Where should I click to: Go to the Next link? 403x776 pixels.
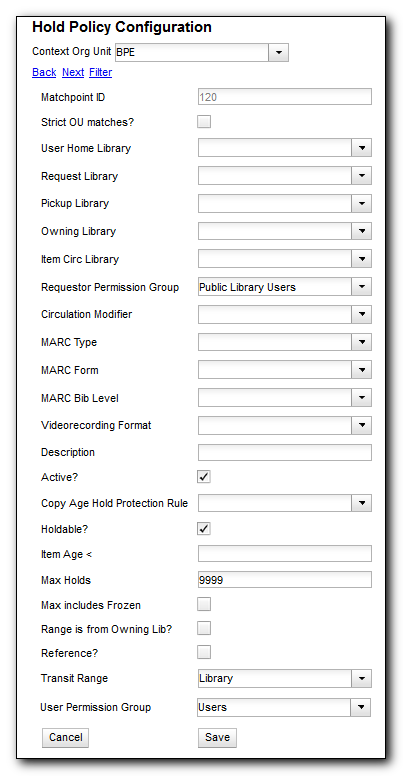pos(73,73)
